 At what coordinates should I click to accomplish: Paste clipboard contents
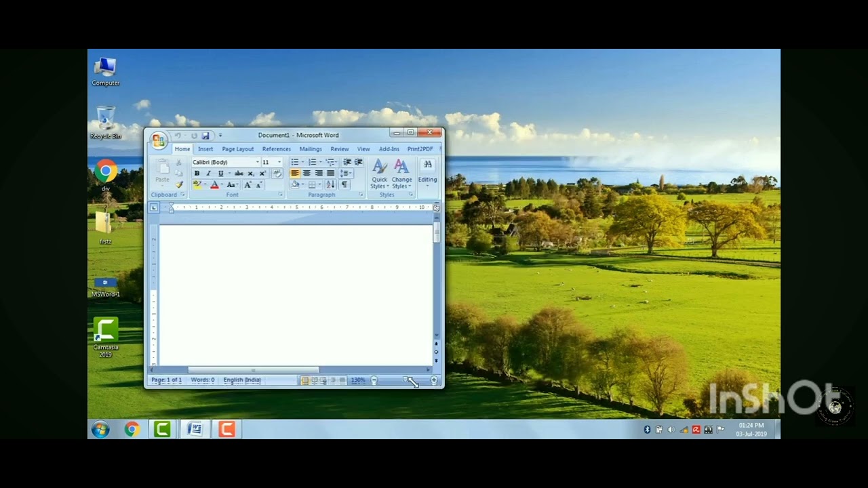pyautogui.click(x=162, y=172)
